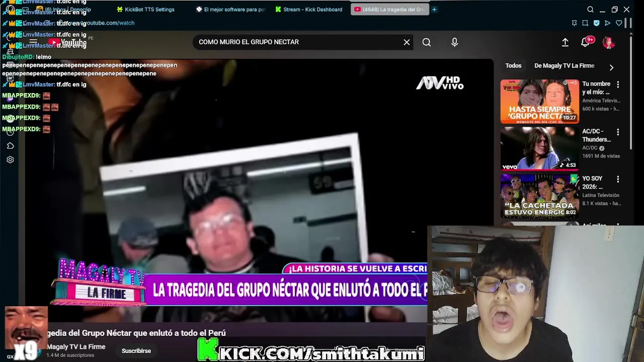Viewport: 644px width, 362px height.
Task: Clear the YouTube search text with X
Action: coord(407,42)
